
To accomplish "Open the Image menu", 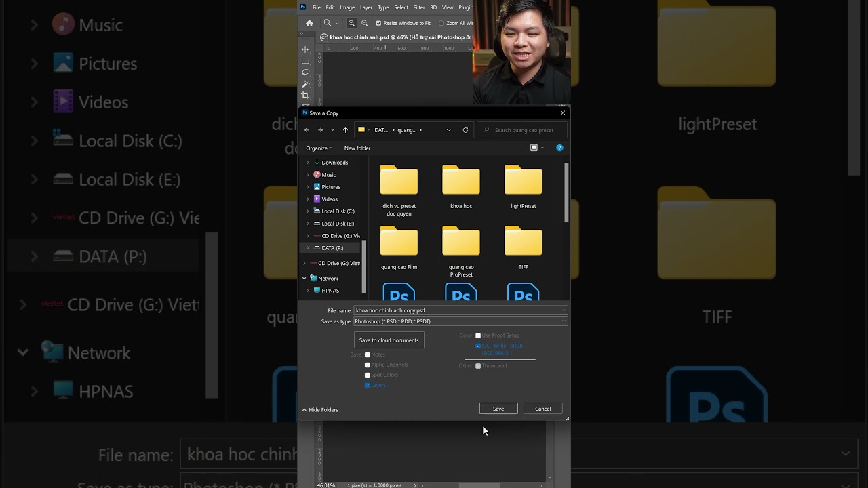I will point(347,7).
